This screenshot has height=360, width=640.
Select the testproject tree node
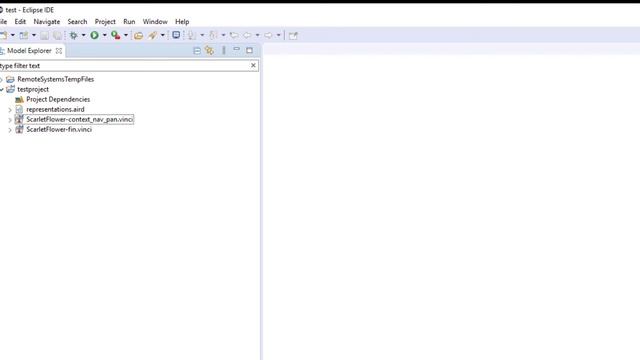pyautogui.click(x=33, y=89)
